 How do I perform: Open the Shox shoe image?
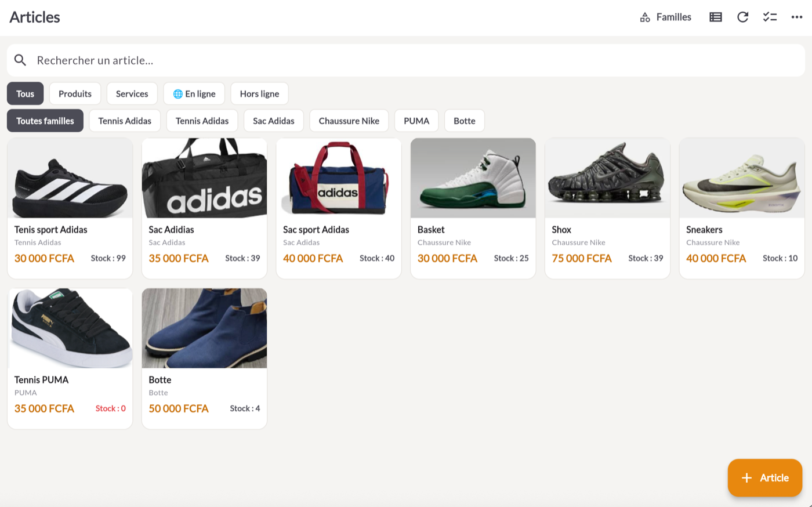608,178
